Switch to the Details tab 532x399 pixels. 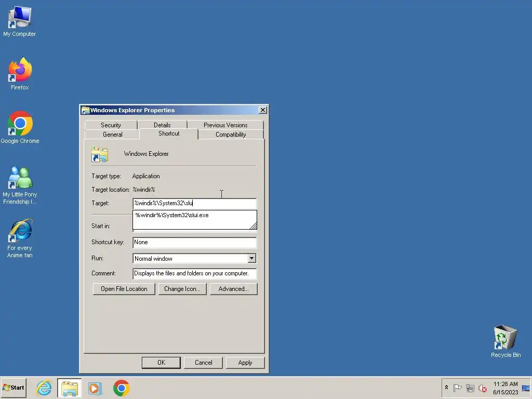click(162, 125)
